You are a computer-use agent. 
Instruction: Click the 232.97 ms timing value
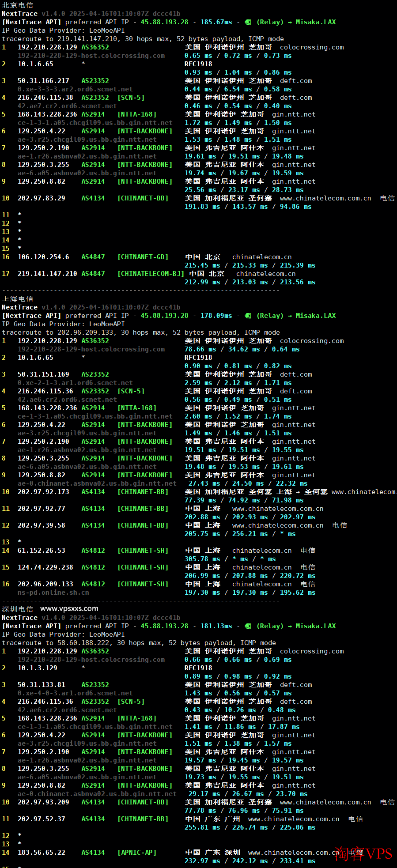pos(202,861)
